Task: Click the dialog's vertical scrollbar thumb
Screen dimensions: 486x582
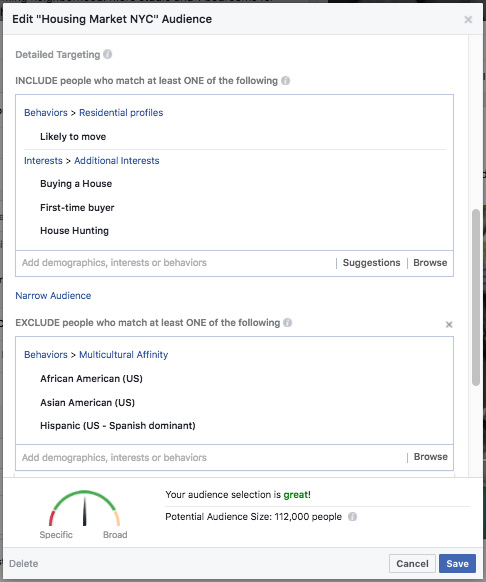Action: click(x=476, y=298)
